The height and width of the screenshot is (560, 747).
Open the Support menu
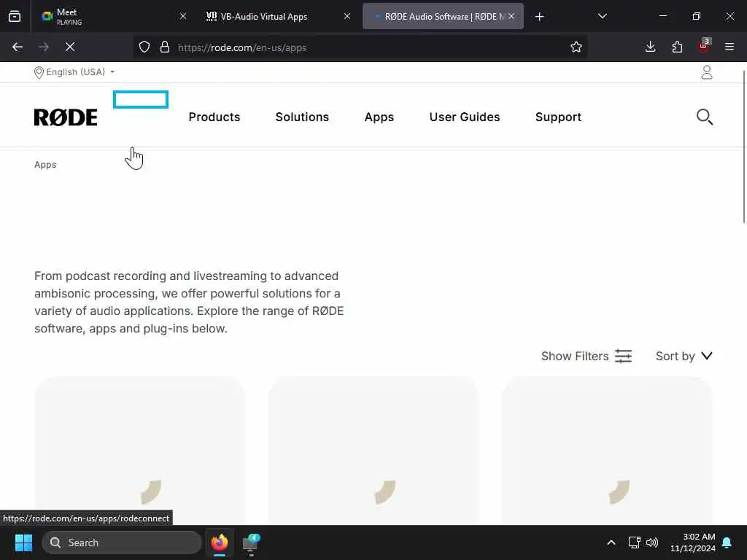tap(558, 117)
